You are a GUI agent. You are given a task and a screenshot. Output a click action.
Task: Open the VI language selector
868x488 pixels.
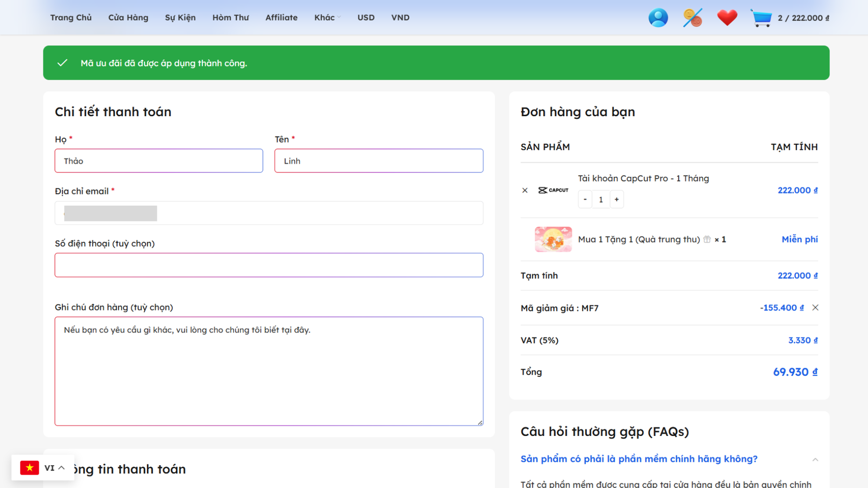pyautogui.click(x=43, y=468)
